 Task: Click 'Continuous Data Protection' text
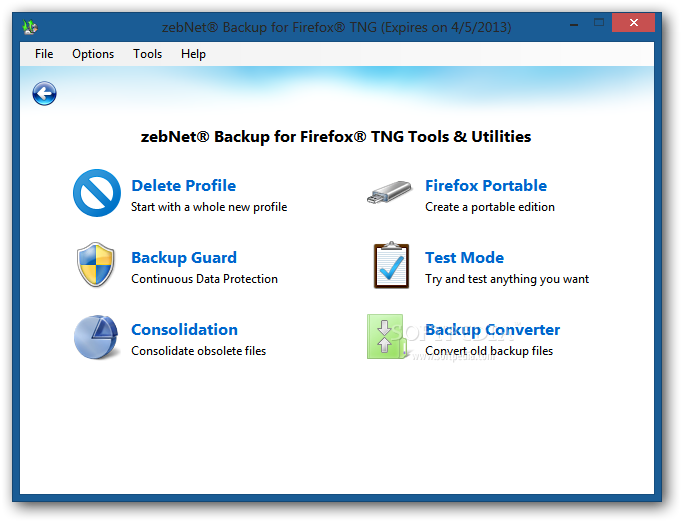(x=204, y=279)
